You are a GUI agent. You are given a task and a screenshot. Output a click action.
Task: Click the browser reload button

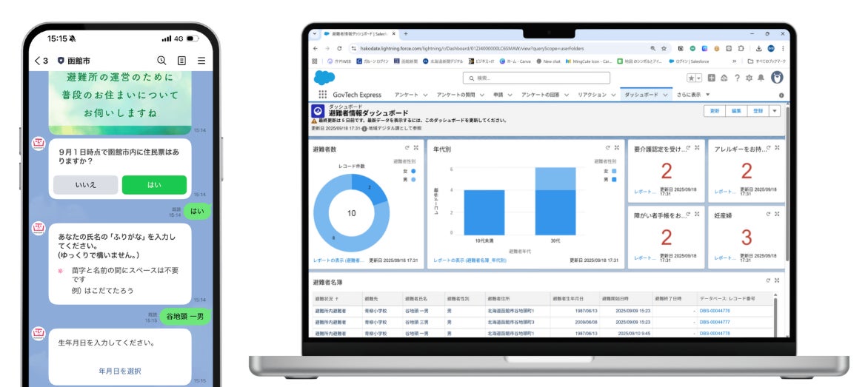(339, 49)
